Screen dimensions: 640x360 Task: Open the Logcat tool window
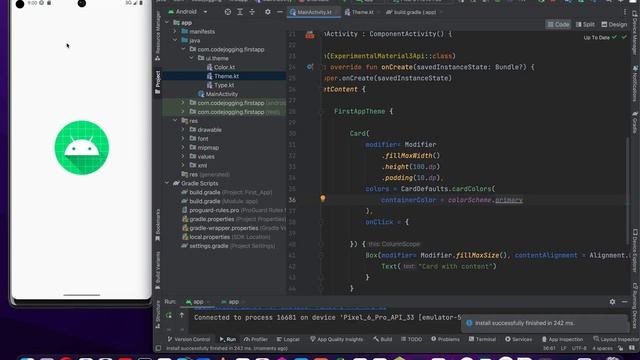[288, 339]
